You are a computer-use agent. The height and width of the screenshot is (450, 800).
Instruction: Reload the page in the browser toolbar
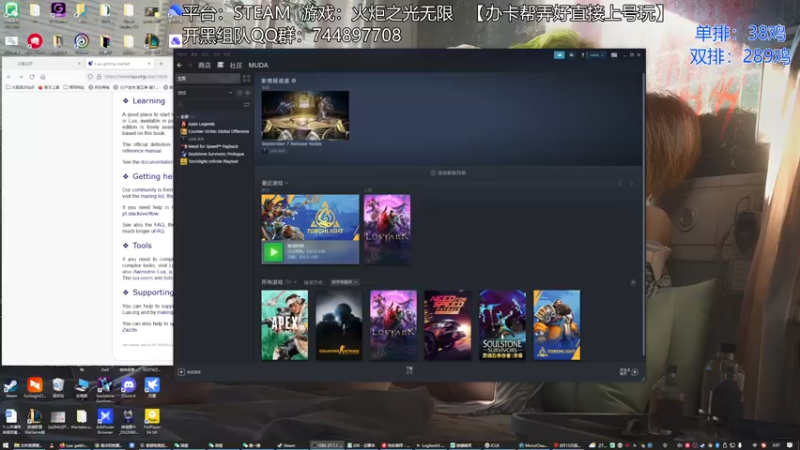pos(32,77)
